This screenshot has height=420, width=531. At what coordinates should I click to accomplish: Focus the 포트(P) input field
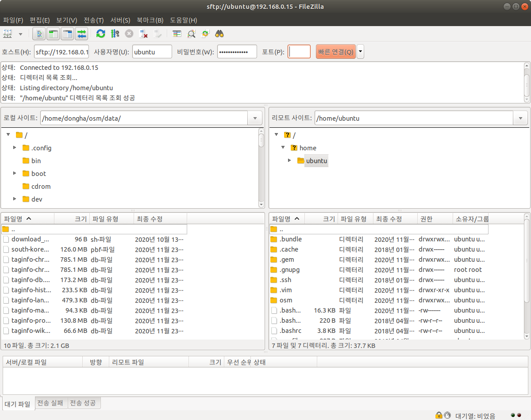299,51
